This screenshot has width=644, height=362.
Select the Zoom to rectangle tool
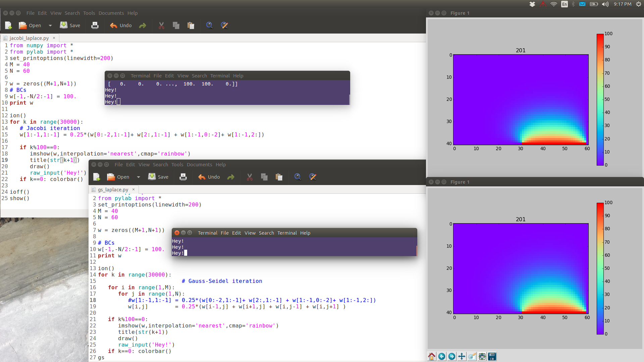click(x=472, y=356)
